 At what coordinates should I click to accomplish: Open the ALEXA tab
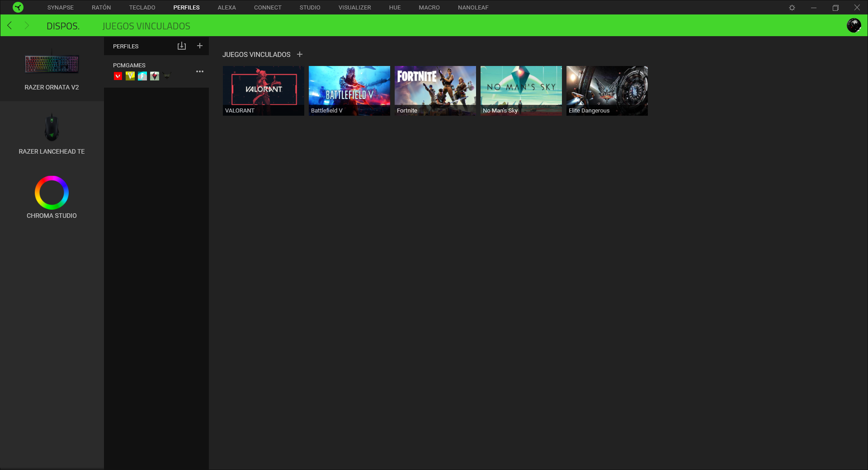tap(226, 8)
